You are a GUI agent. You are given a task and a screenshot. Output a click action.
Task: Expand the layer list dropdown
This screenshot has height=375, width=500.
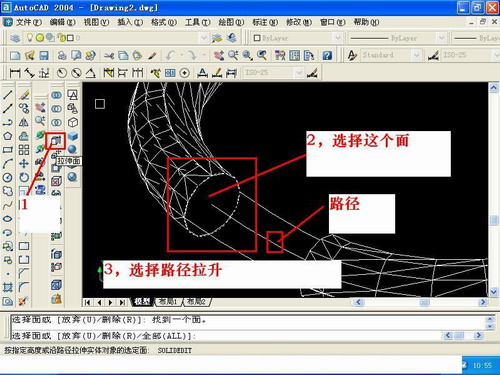click(204, 38)
